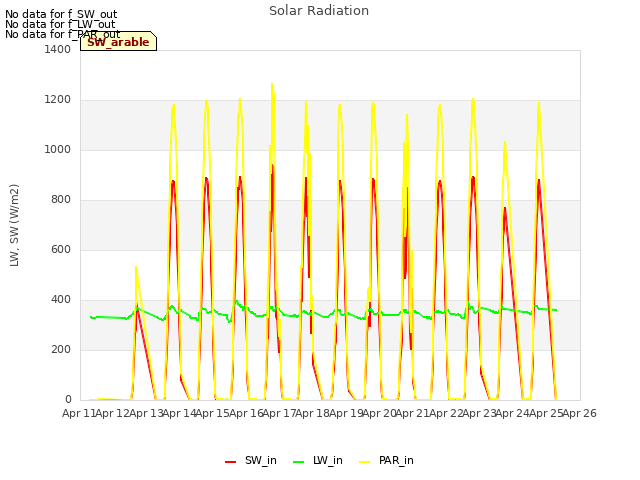Click the Apr 20 x-axis label
This screenshot has height=480, width=640.
coord(379,413)
